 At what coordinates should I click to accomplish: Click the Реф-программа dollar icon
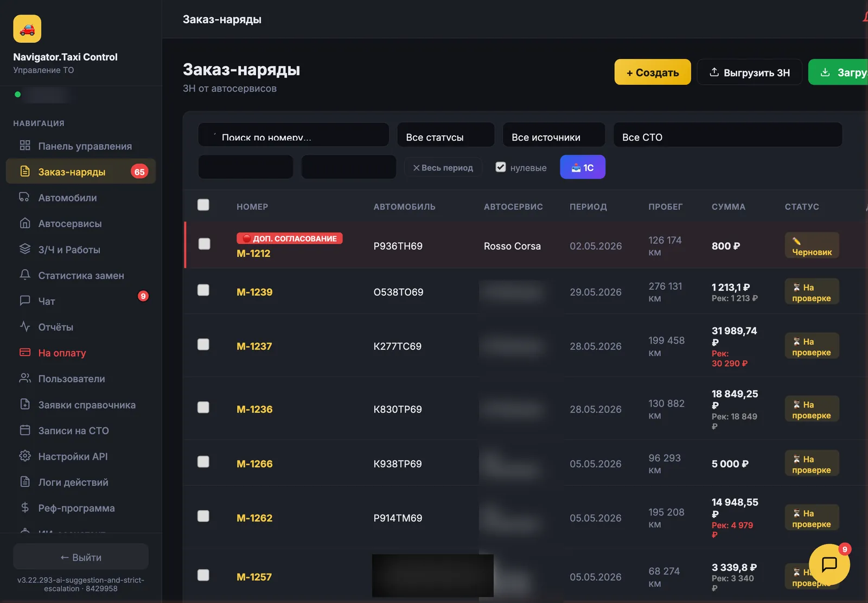coord(25,508)
